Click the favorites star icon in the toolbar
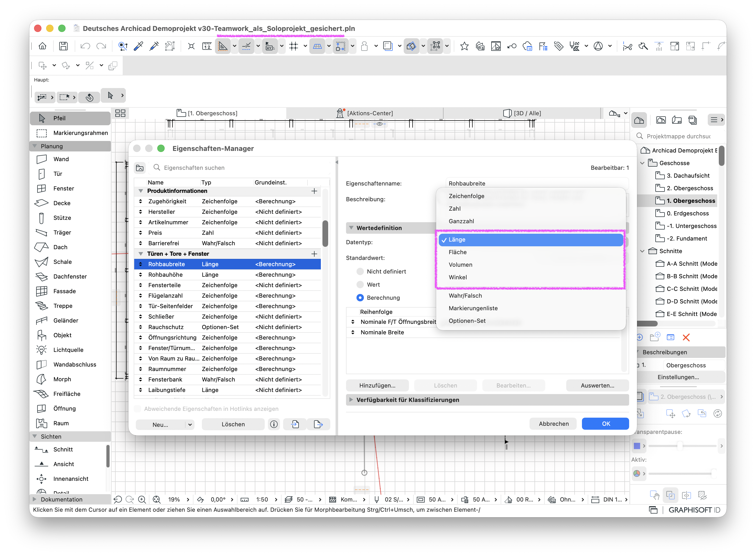This screenshot has height=556, width=756. [x=464, y=46]
